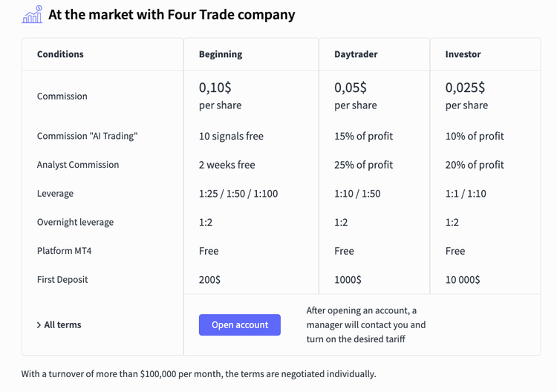The height and width of the screenshot is (392, 557).
Task: Click the page heading about Four Trade company
Action: click(172, 14)
